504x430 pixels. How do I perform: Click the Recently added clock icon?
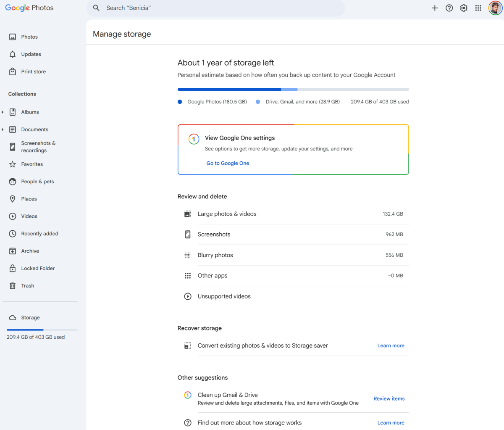tap(13, 234)
